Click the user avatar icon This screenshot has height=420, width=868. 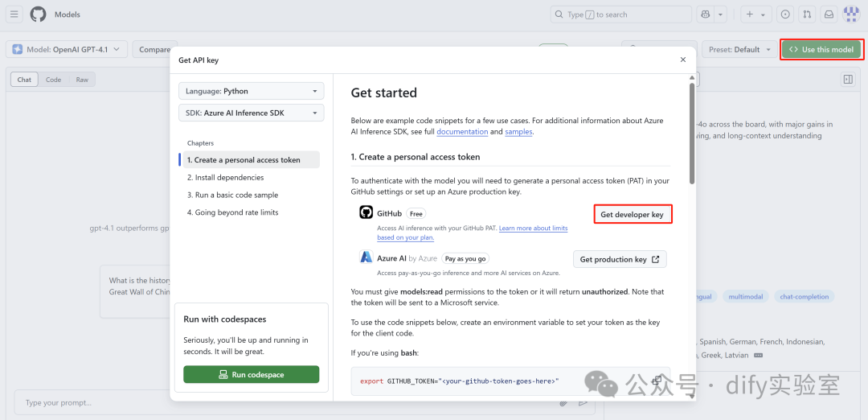[851, 14]
